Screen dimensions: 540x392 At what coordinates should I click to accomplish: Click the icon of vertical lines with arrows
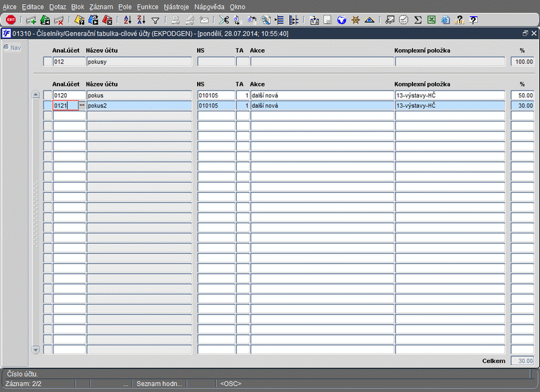click(294, 20)
